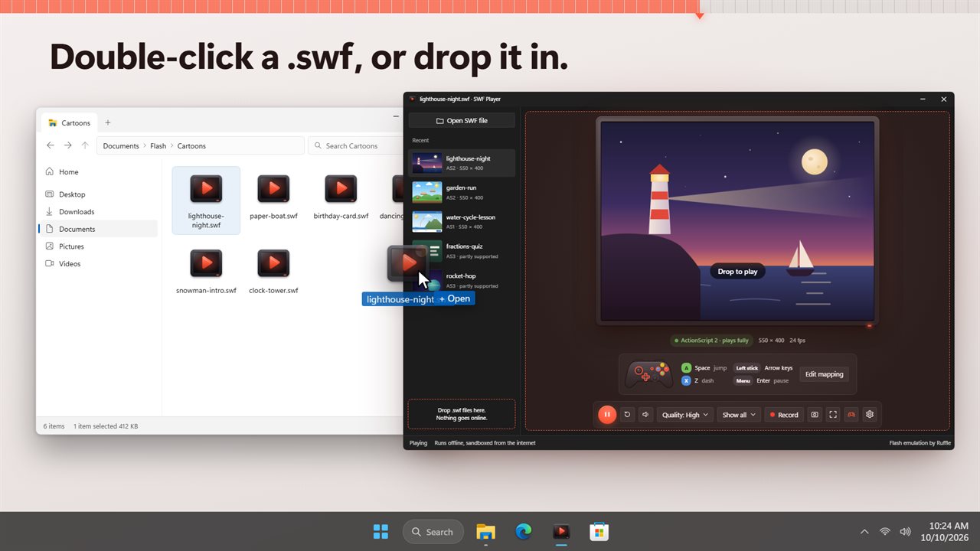Take a screenshot with the camera icon
980x551 pixels.
(815, 415)
